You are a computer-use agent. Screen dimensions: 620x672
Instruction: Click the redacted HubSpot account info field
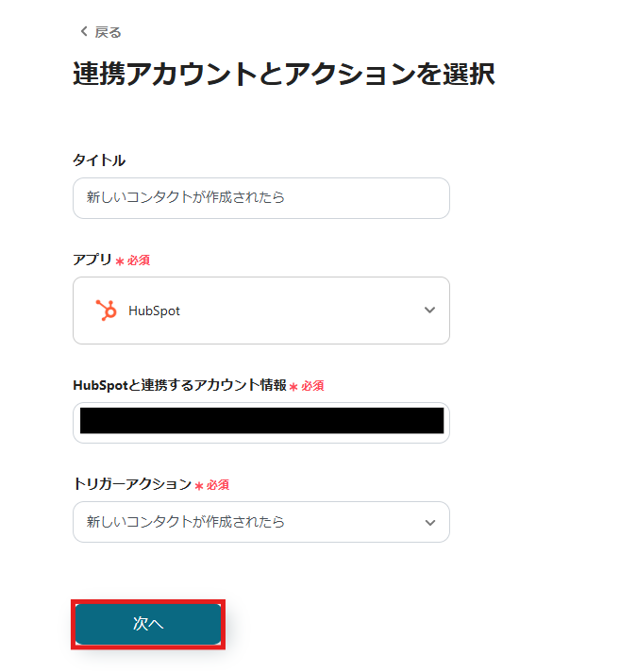click(x=260, y=421)
